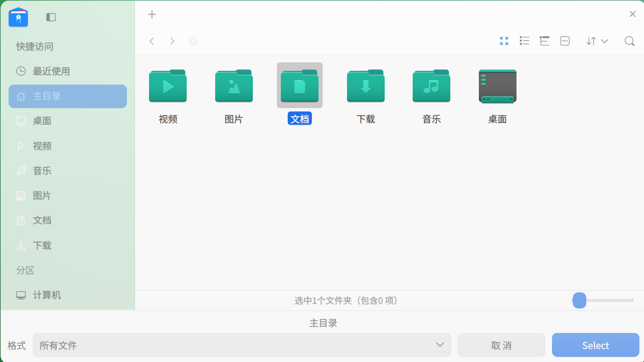
Task: Click the Select button
Action: point(596,345)
